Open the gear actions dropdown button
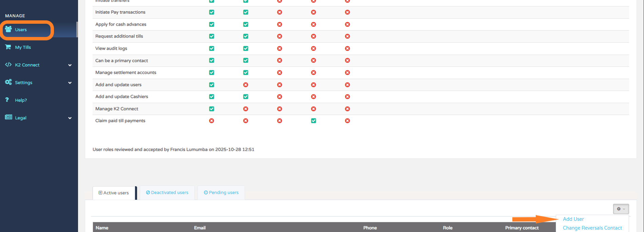 tap(621, 209)
